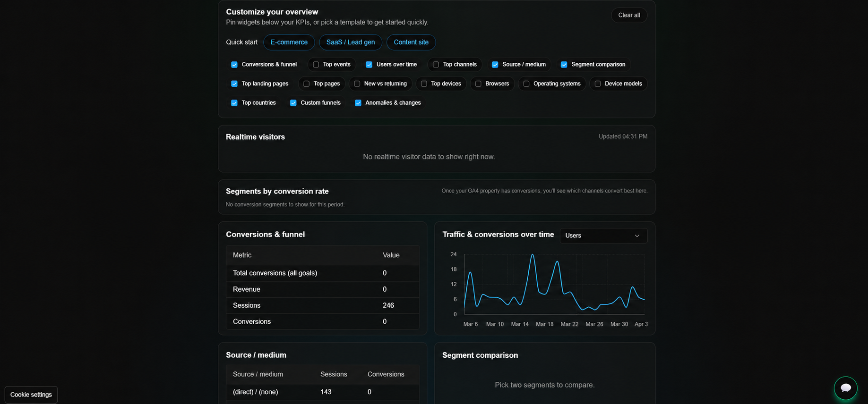Click the users line chart
The height and width of the screenshot is (404, 868).
554,284
